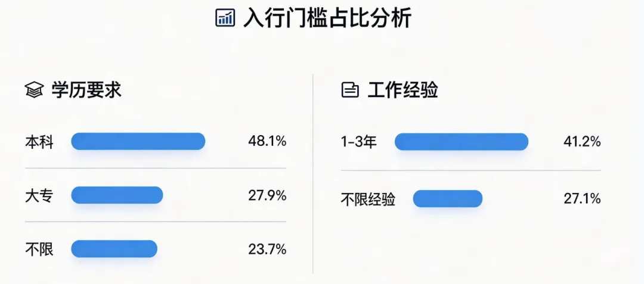This screenshot has width=644, height=284.
Task: Click the 不限 education progress bar
Action: point(114,249)
